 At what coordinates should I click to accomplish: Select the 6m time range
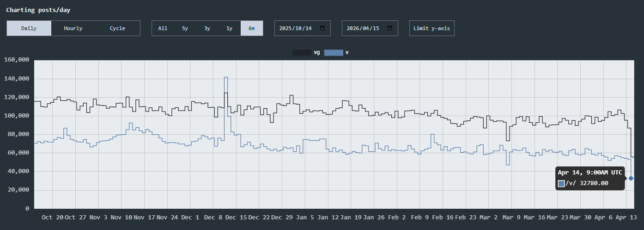pos(251,28)
